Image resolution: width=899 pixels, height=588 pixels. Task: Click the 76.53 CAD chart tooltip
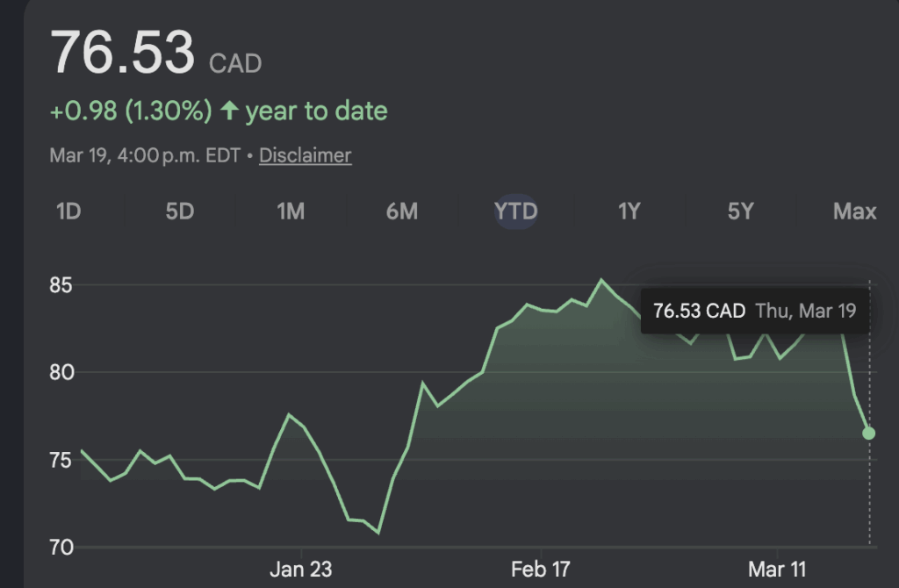pos(755,311)
